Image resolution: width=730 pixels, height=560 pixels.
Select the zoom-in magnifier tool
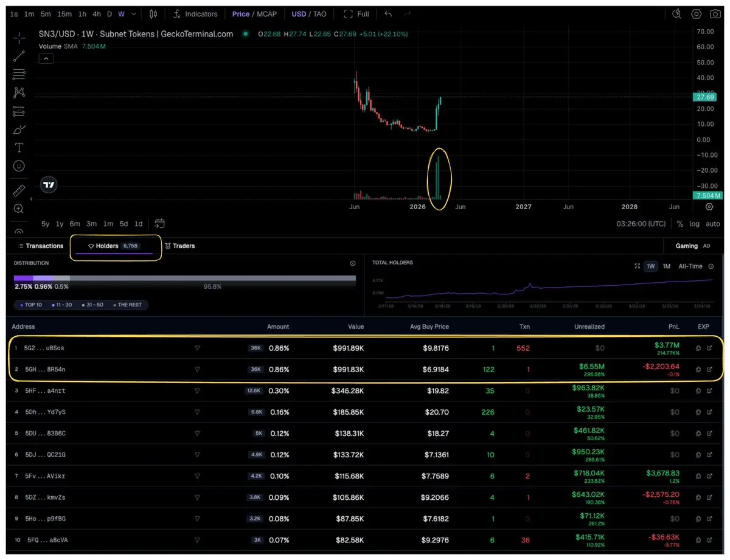19,209
